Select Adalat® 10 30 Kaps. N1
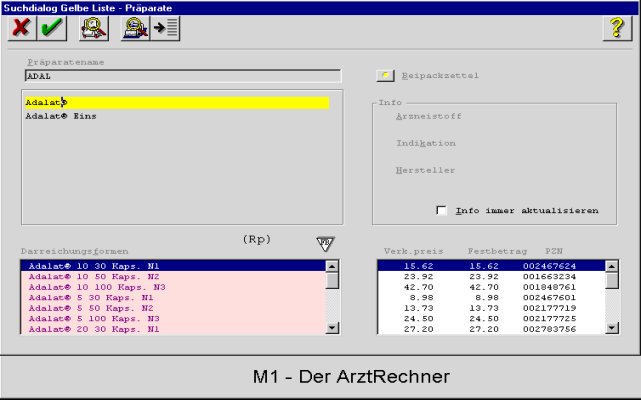 173,266
